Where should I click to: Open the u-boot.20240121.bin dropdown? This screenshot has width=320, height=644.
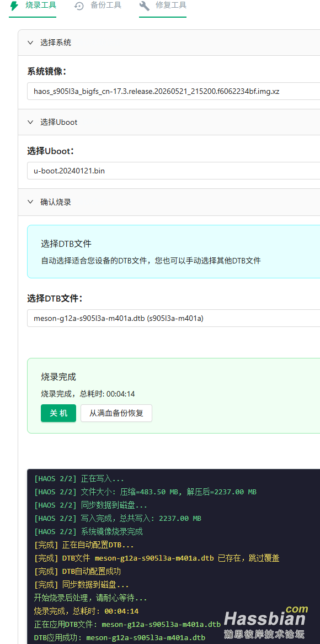[x=174, y=171]
